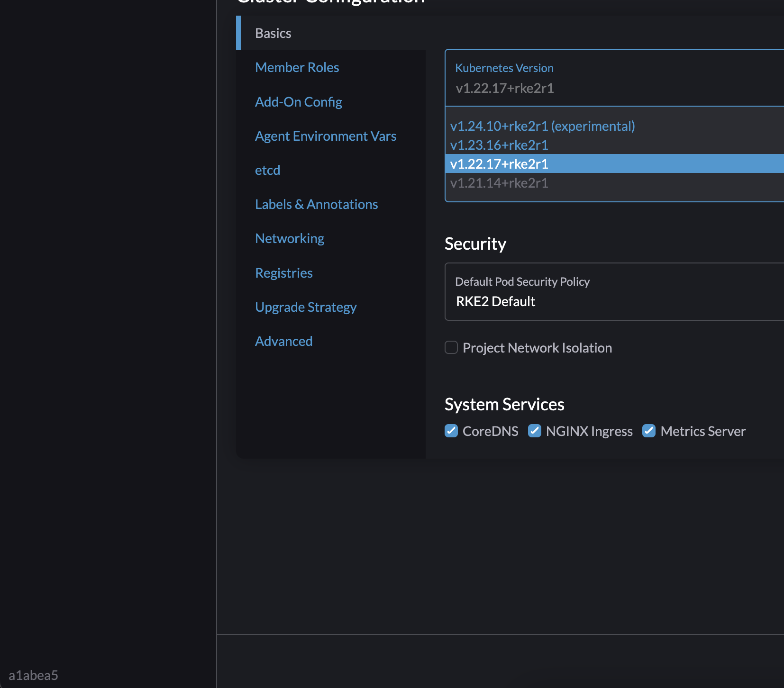Toggle off the Metrics Server checkbox
The height and width of the screenshot is (688, 784).
pyautogui.click(x=649, y=431)
